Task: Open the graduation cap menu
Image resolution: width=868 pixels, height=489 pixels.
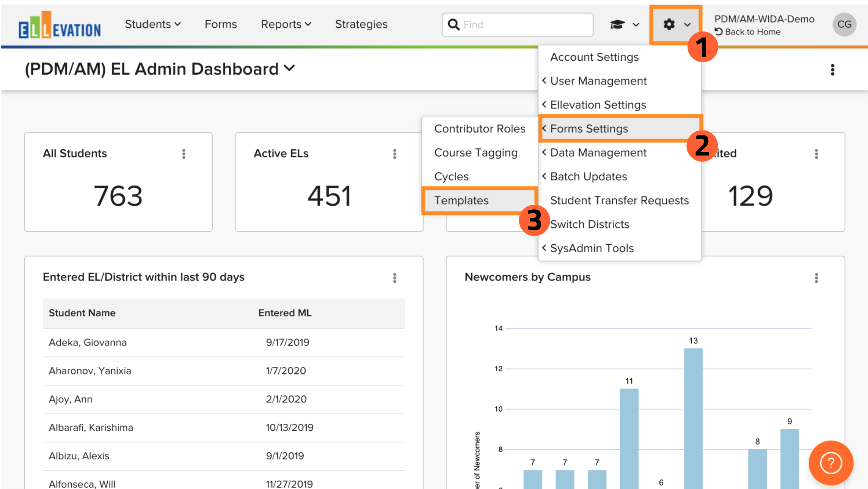Action: click(x=625, y=25)
